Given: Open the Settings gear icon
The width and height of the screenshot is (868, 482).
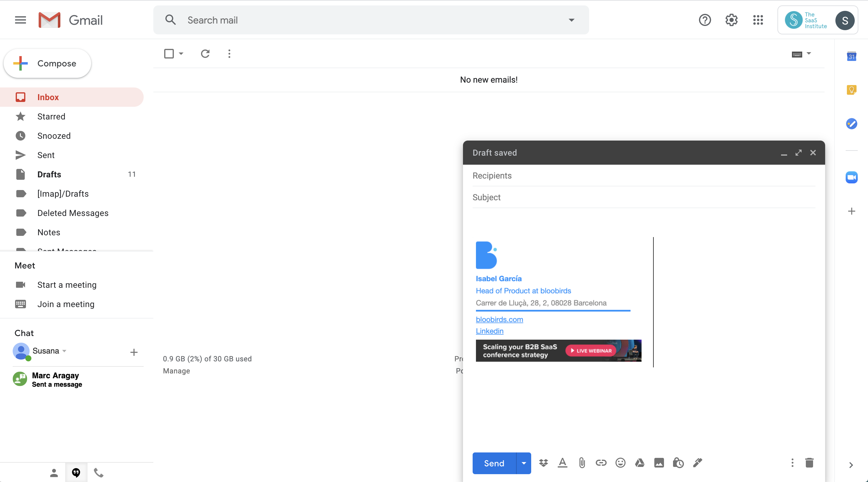Looking at the screenshot, I should tap(731, 20).
